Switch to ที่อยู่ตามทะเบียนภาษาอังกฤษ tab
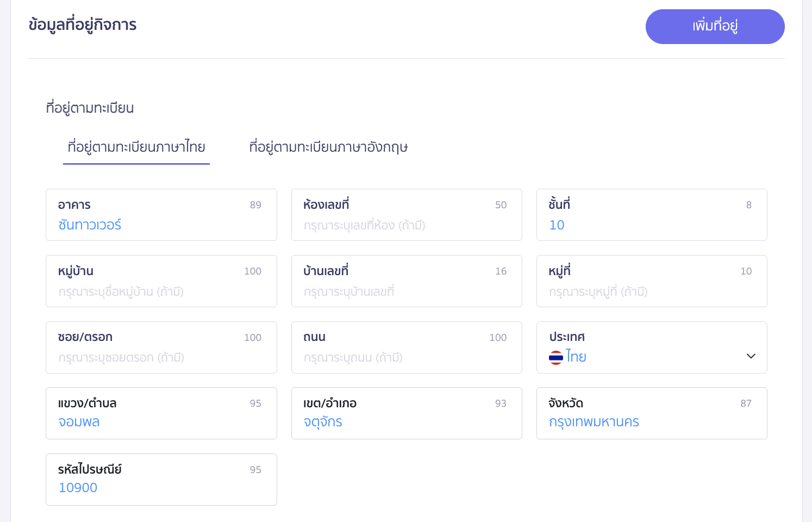 pos(328,147)
